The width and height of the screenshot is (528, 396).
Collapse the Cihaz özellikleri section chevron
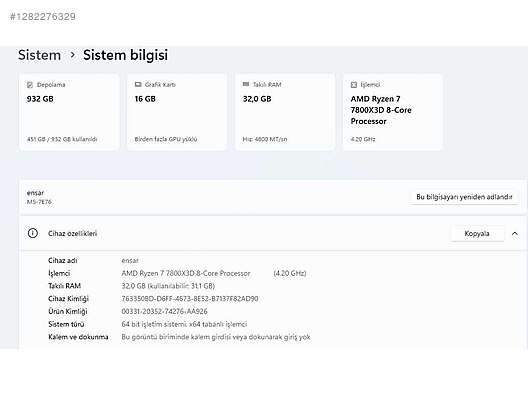click(x=515, y=233)
